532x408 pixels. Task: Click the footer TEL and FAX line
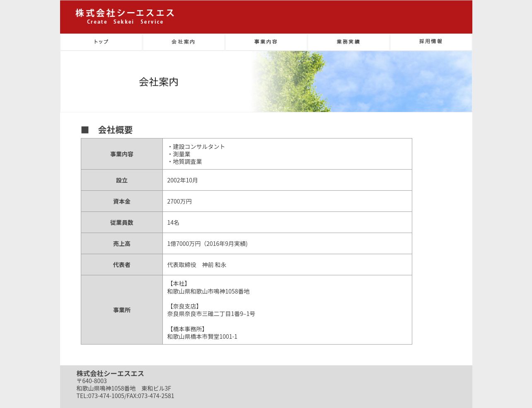pyautogui.click(x=125, y=396)
